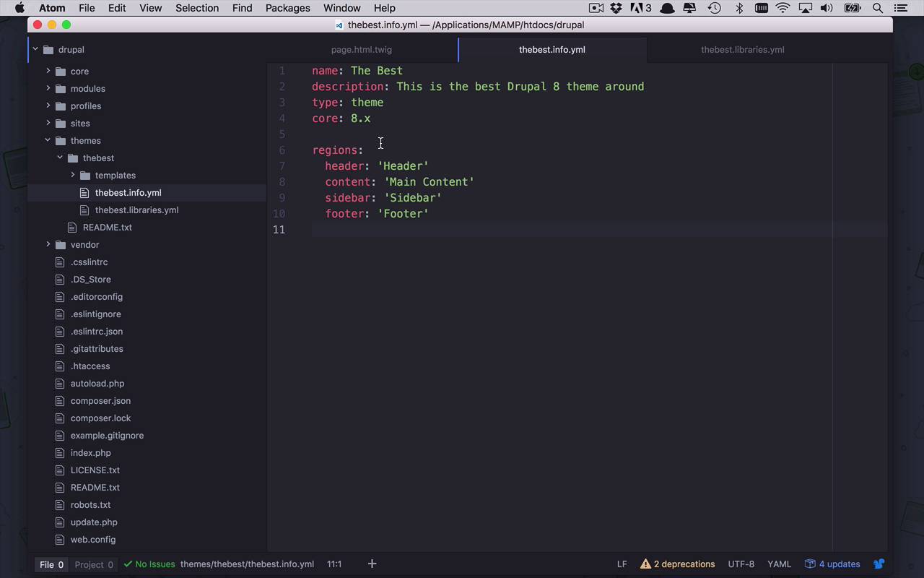Image resolution: width=924 pixels, height=578 pixels.
Task: Click the LF line ending selector
Action: pyautogui.click(x=622, y=564)
